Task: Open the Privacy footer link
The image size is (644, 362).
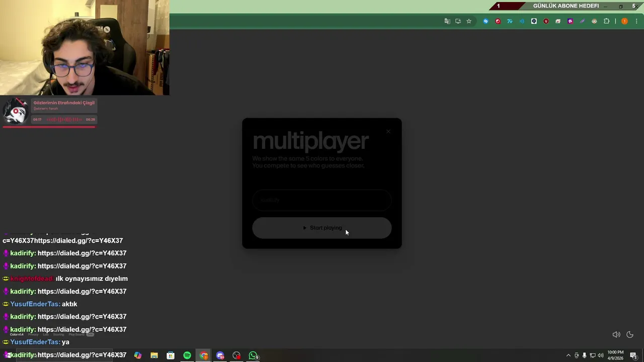Action: (33, 334)
